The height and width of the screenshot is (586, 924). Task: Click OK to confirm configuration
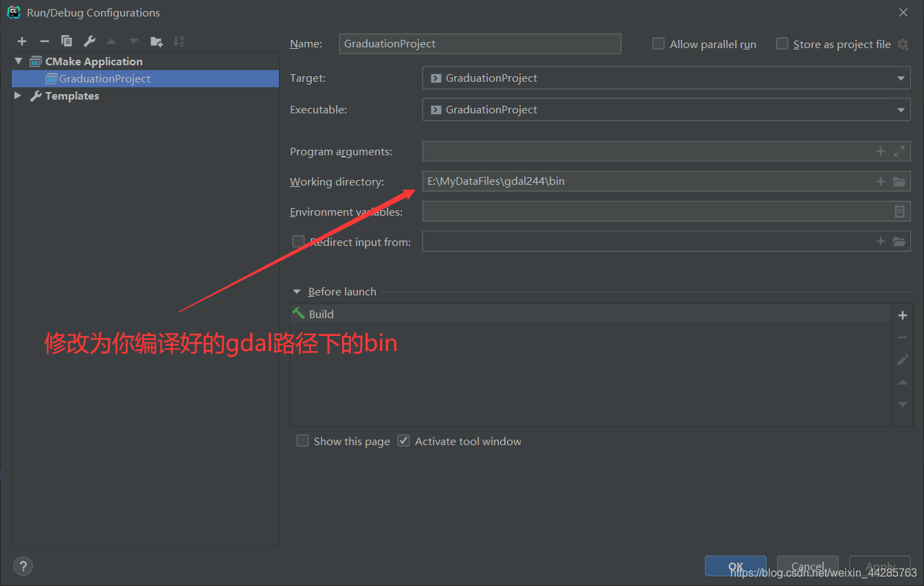[x=736, y=566]
